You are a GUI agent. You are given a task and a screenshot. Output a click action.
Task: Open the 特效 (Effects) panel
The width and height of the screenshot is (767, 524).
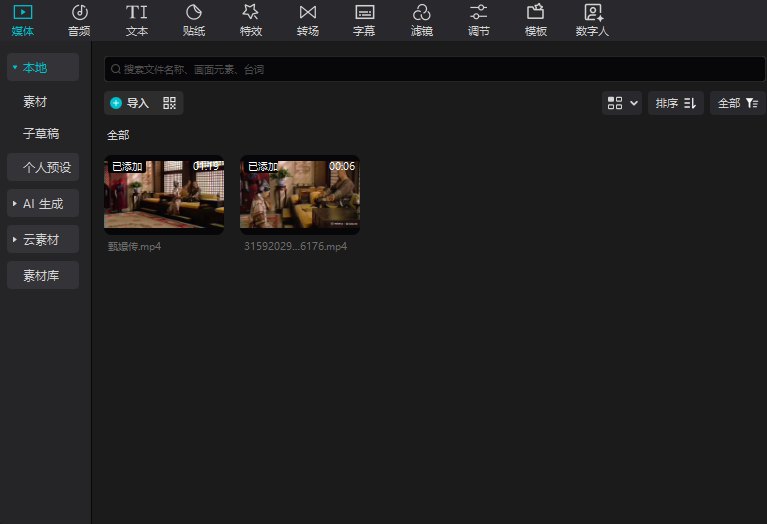251,20
